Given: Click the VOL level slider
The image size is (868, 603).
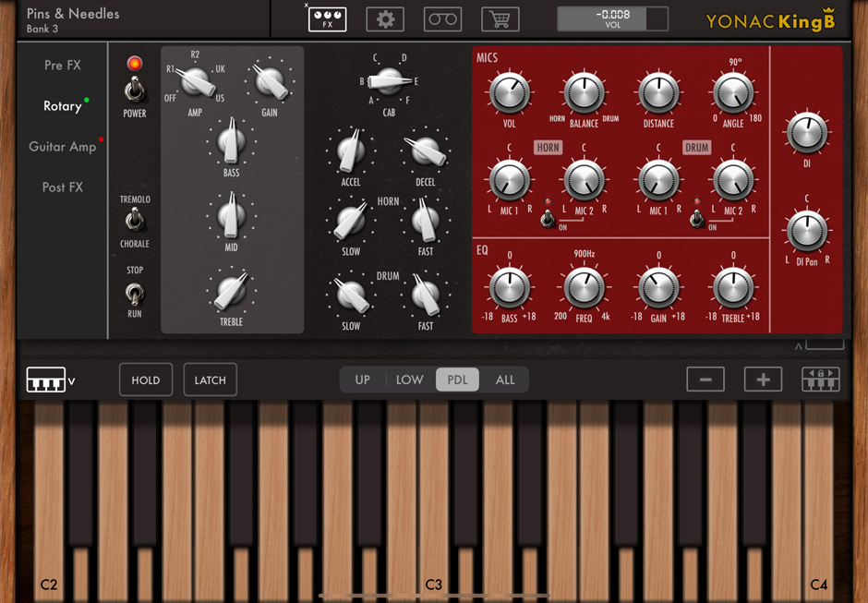Looking at the screenshot, I should tap(612, 18).
